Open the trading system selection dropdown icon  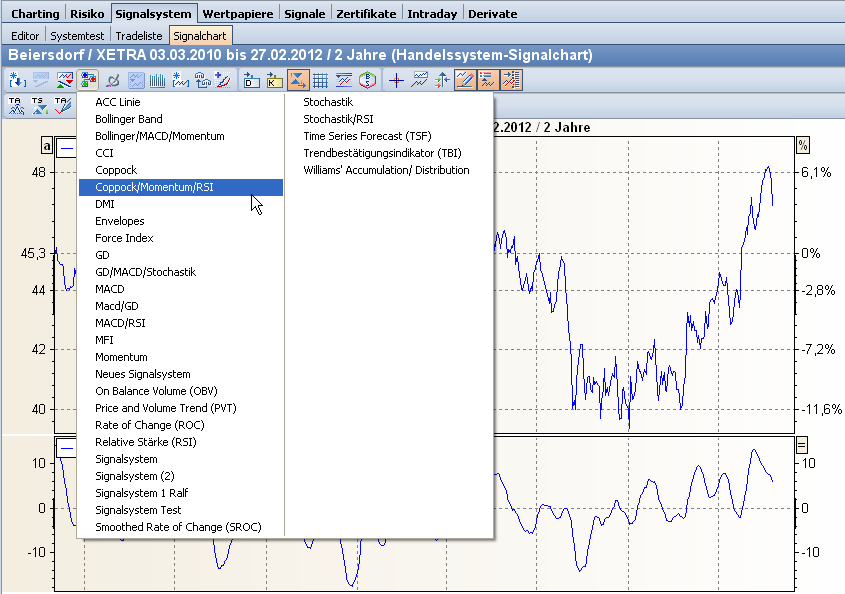pos(88,80)
